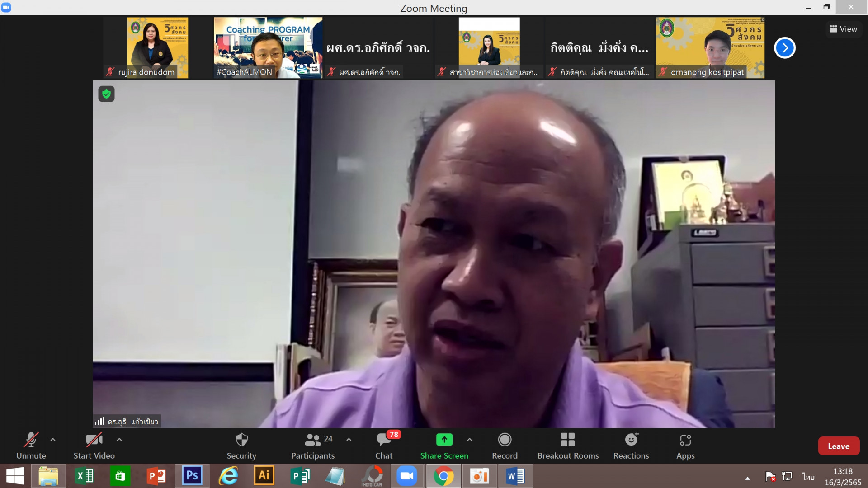Open the clock showing 13:18
868x488 pixels.
click(843, 477)
